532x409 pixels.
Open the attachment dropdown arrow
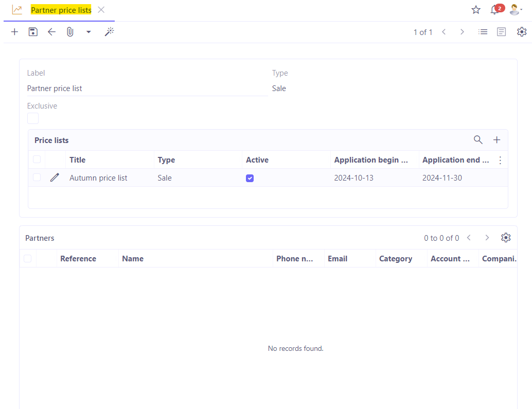pyautogui.click(x=87, y=32)
